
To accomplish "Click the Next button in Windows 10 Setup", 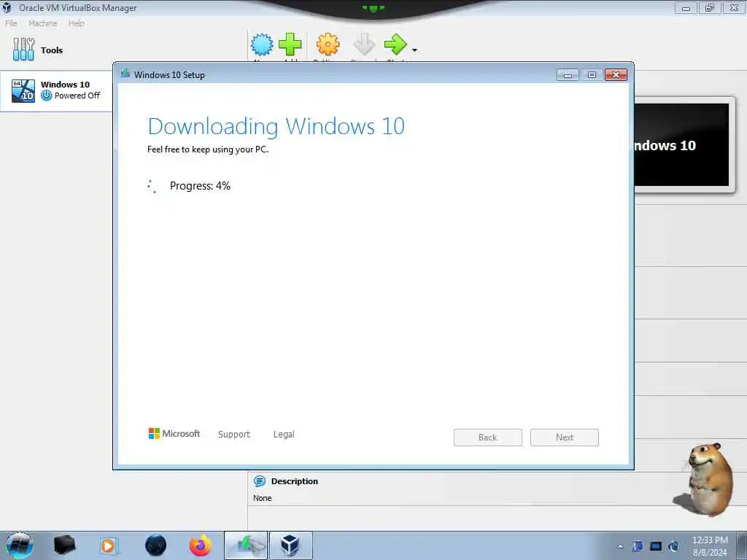I will [x=565, y=437].
